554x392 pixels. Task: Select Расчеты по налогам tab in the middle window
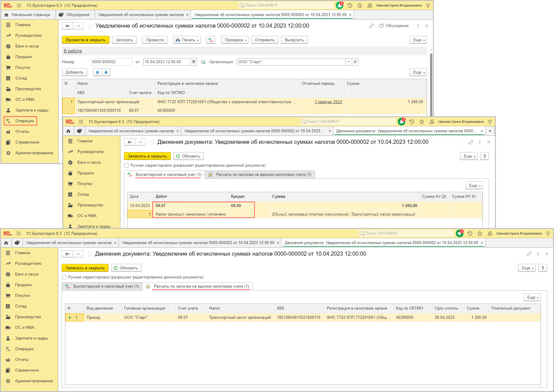tap(260, 175)
